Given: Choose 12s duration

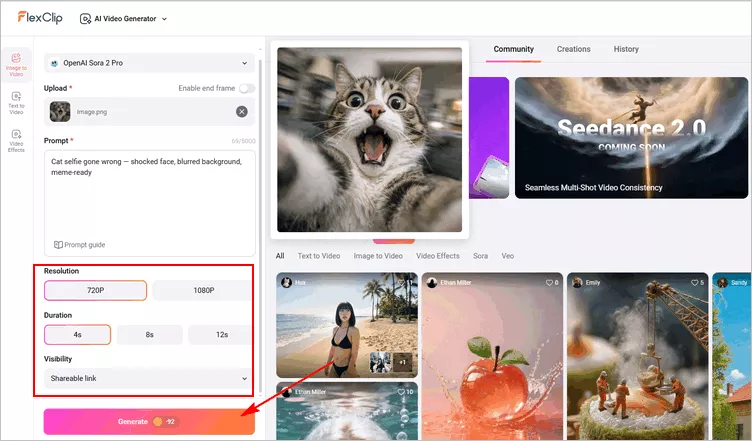Looking at the screenshot, I should 221,335.
